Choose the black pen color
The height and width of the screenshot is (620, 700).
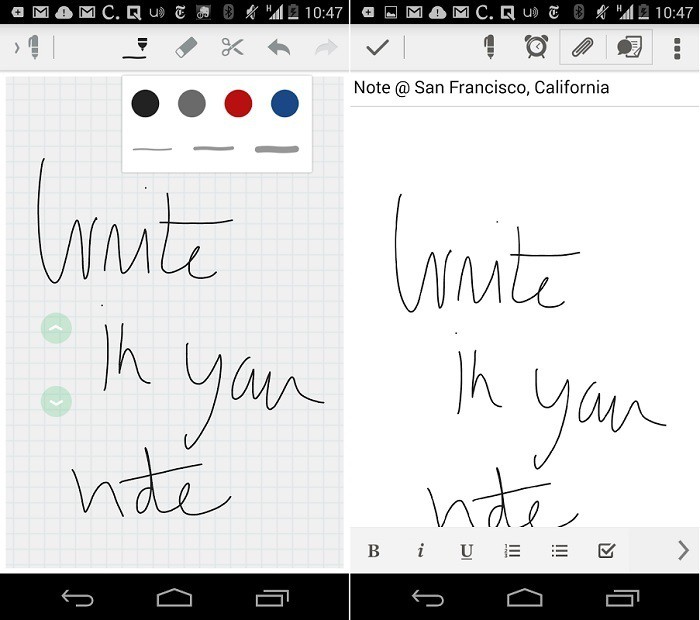(x=145, y=104)
